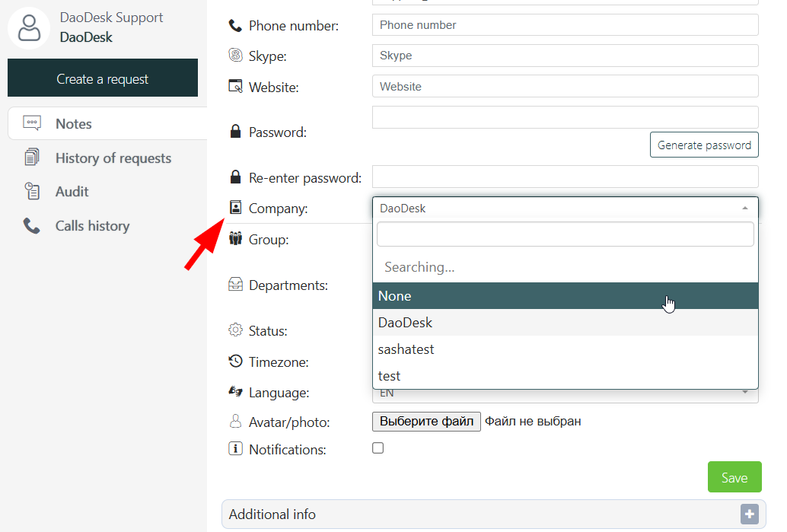
Task: Click the company search box in dropdown
Action: [x=566, y=234]
